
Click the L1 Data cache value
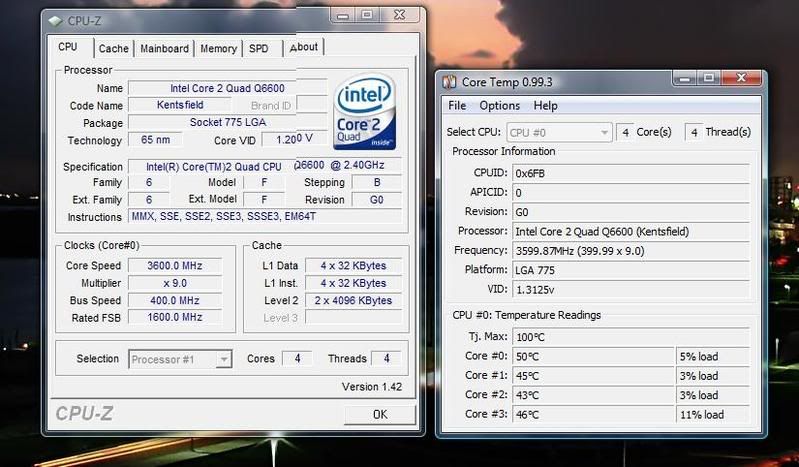coord(353,266)
